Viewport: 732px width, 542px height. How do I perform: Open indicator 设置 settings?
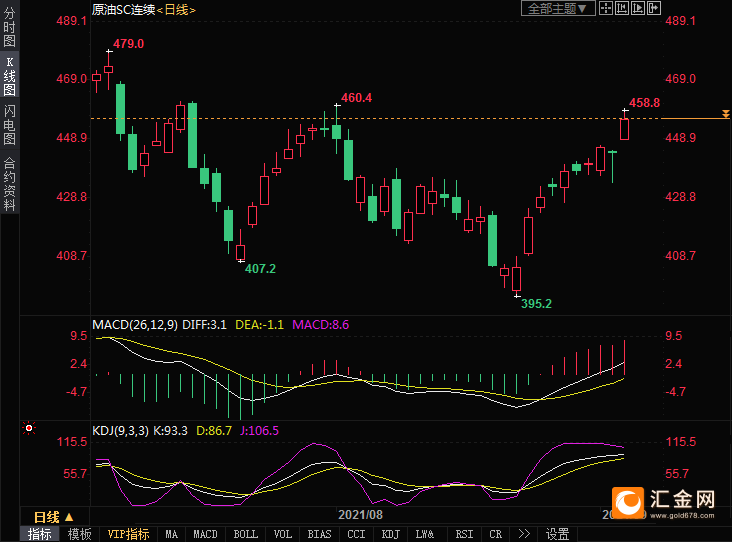(557, 534)
